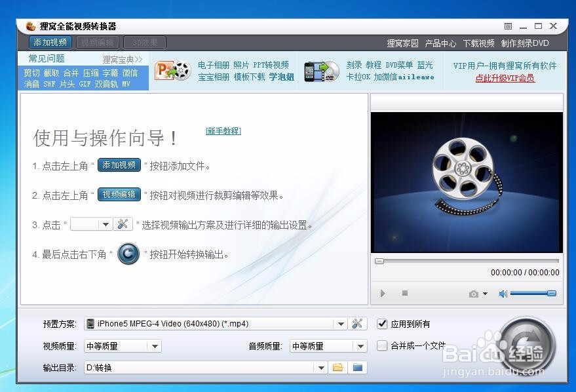Click the 3D效果 toolbar button
This screenshot has width=576, height=392.
coord(145,42)
